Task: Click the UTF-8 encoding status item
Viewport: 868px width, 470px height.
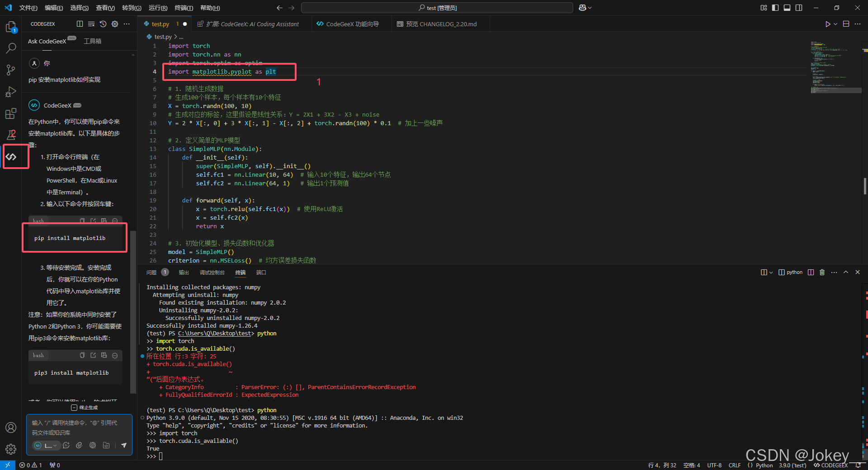Action: pyautogui.click(x=714, y=465)
